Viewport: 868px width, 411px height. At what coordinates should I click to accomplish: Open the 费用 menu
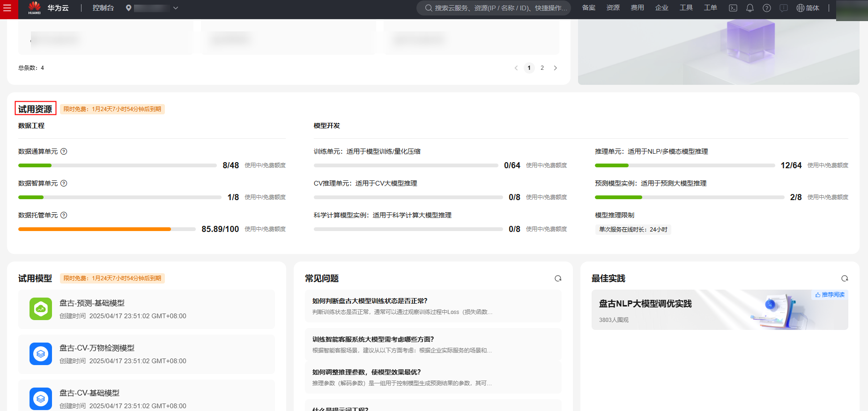pos(637,8)
